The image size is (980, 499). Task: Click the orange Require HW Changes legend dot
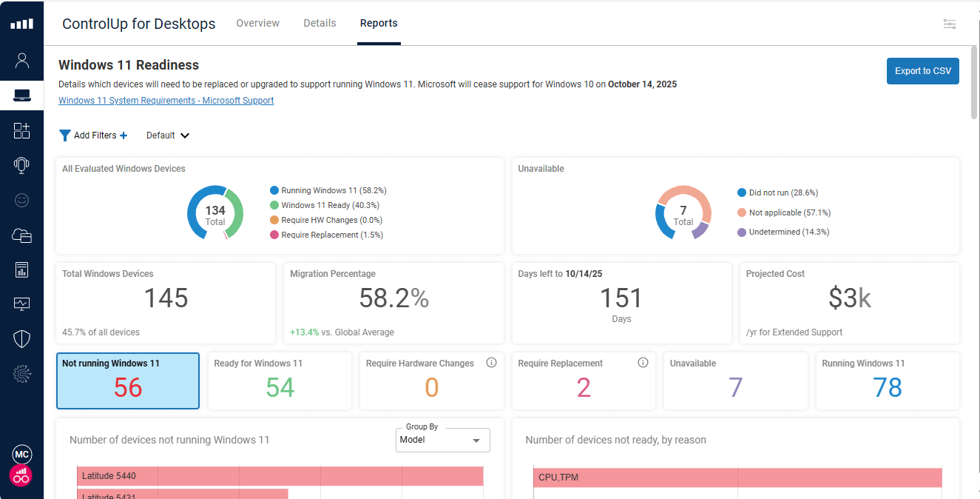[x=274, y=220]
